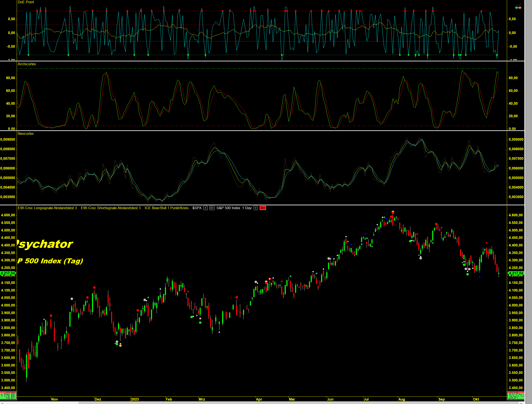The image size is (532, 404).
Task: Select the DoE Point panel title
Action: (26, 2)
